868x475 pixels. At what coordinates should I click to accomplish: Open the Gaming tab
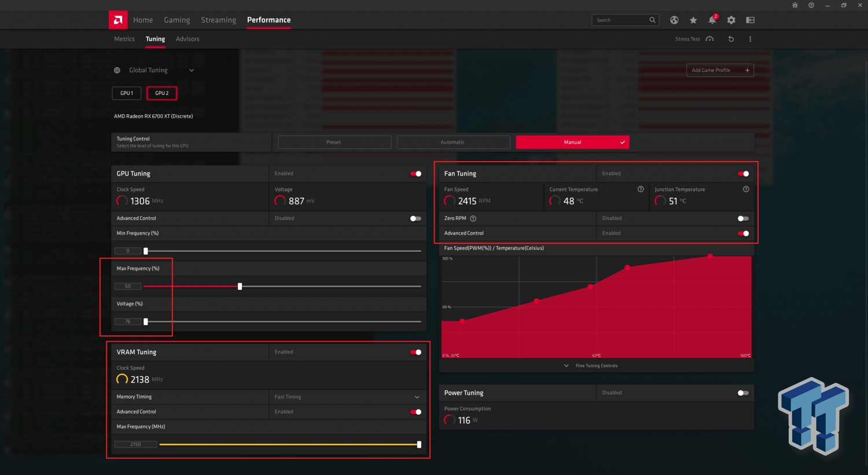coord(177,20)
